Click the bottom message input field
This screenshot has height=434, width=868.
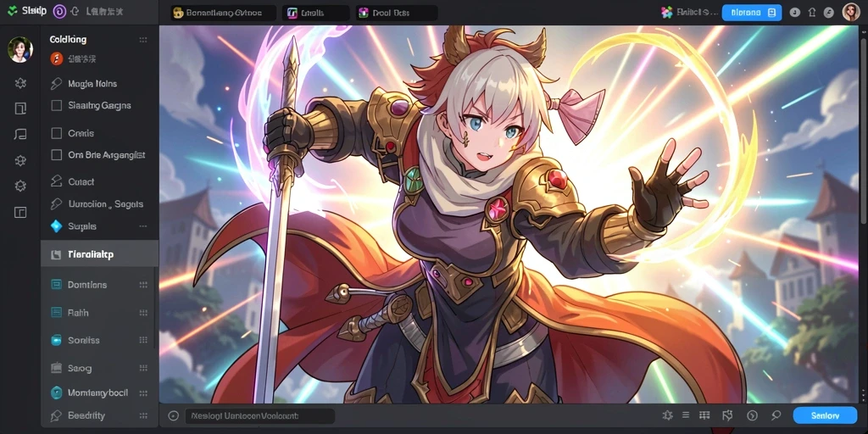[x=259, y=415]
